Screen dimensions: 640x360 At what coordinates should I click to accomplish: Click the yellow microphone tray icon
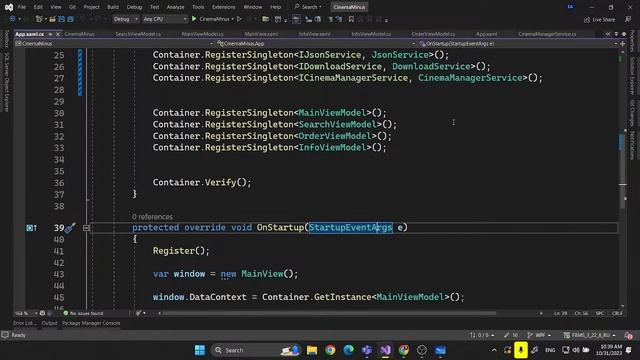tap(521, 350)
